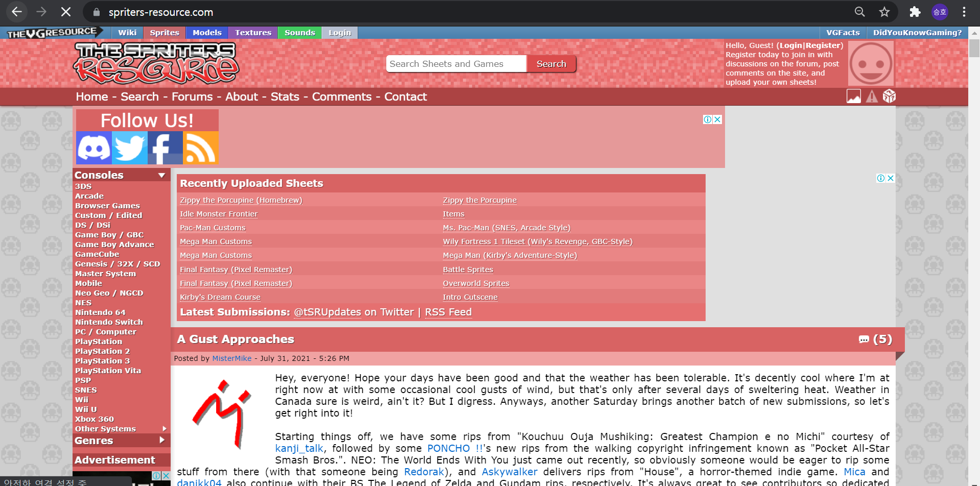Open the Kirby's Dream Course sheet link
980x486 pixels.
(220, 297)
